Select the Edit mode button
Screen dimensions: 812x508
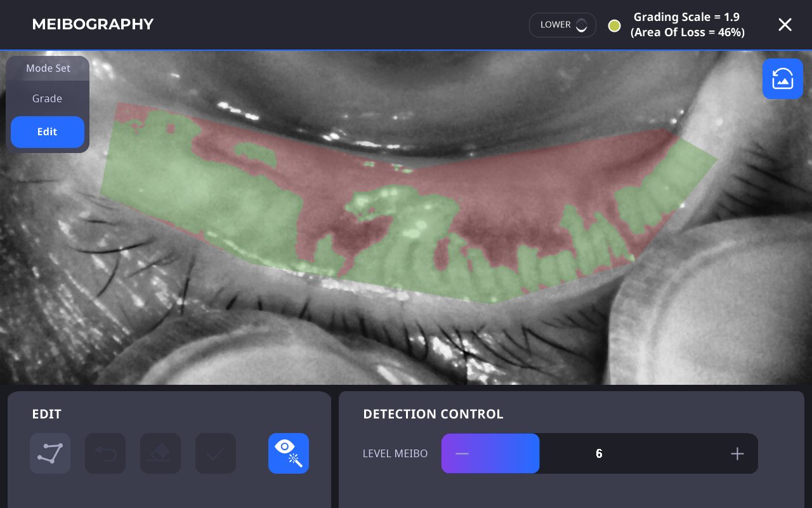48,132
